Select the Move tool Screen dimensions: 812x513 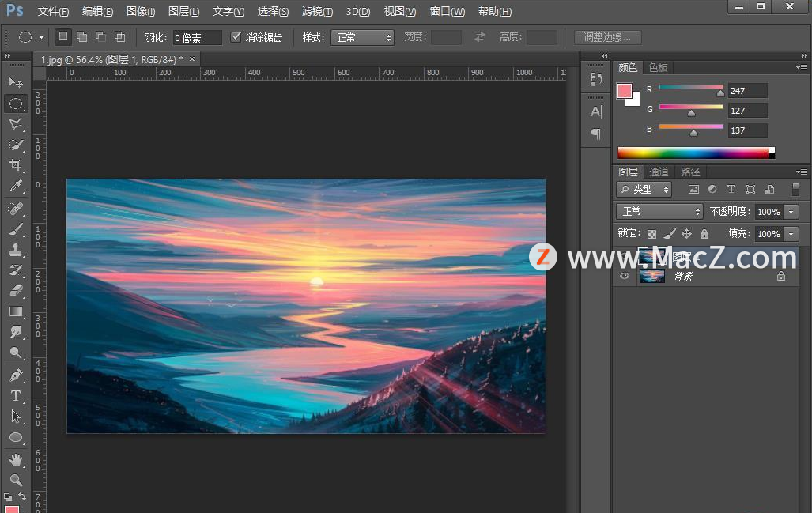point(16,83)
